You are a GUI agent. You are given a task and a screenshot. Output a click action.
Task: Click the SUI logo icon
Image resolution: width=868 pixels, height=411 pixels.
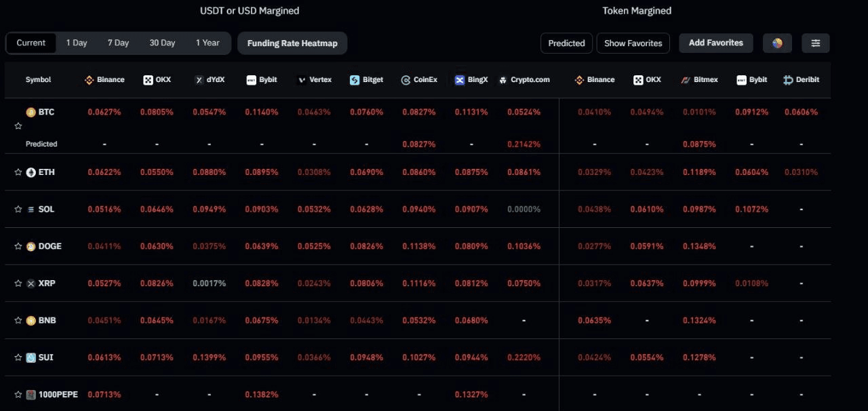pyautogui.click(x=31, y=357)
